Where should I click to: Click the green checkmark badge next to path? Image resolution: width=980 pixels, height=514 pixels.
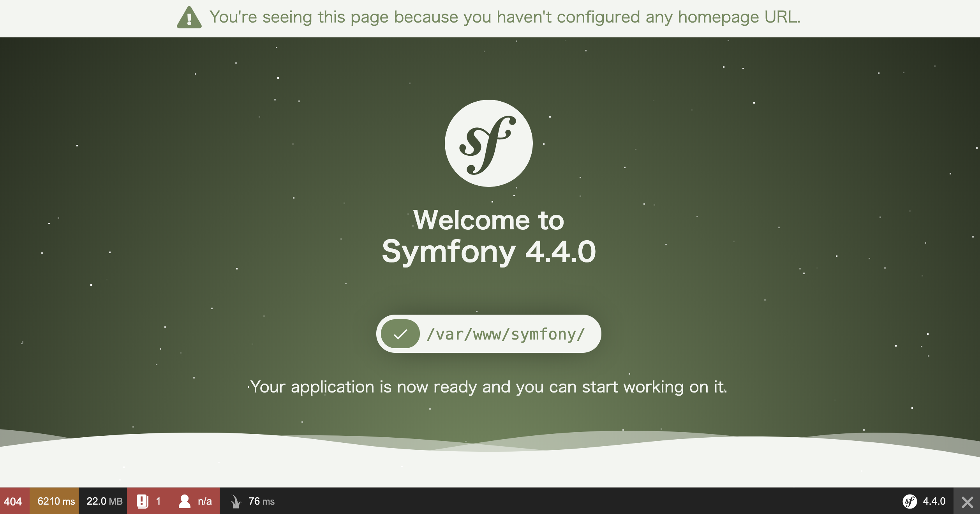click(400, 334)
